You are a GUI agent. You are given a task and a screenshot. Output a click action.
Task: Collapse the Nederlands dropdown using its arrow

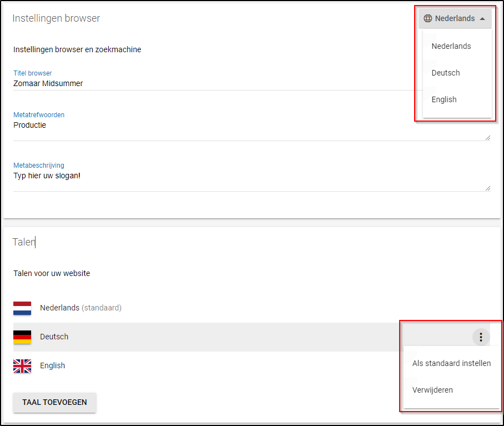tap(482, 18)
